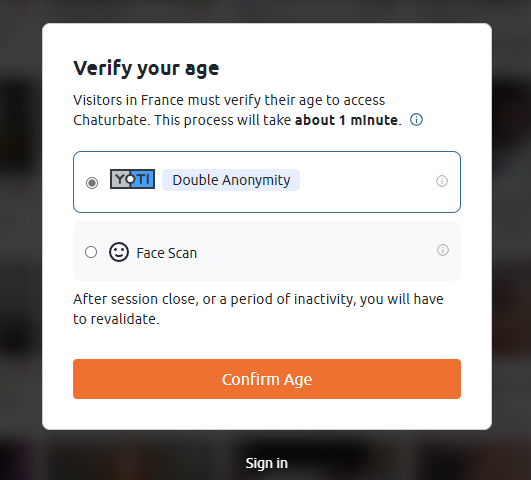
Task: Click the blurred background above the dialog
Action: pos(267,11)
